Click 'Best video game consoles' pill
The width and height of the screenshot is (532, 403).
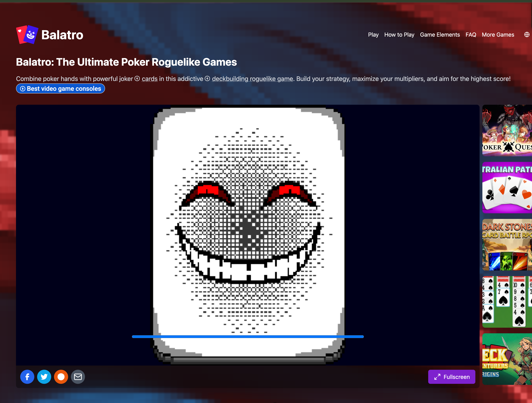[60, 89]
